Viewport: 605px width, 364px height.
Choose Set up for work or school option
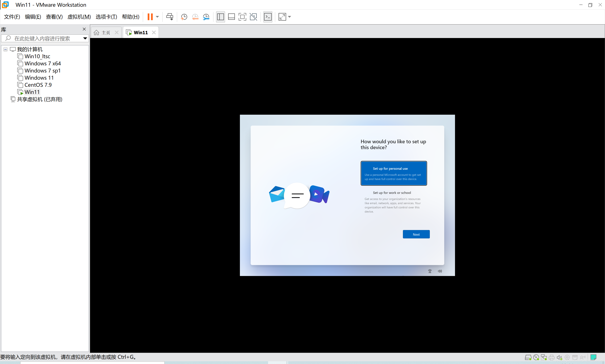tap(394, 202)
